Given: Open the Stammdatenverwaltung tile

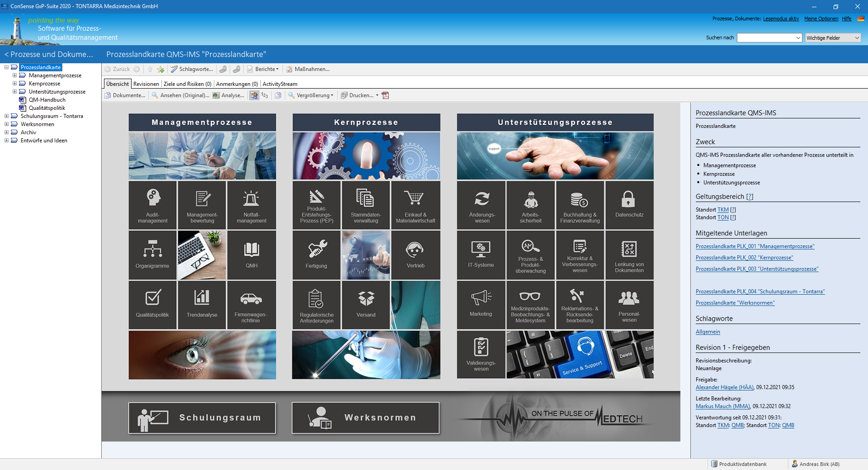Looking at the screenshot, I should pyautogui.click(x=366, y=205).
